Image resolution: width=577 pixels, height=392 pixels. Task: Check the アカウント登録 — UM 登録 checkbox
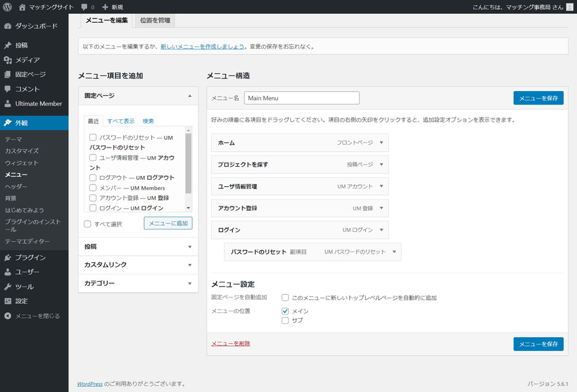click(93, 198)
